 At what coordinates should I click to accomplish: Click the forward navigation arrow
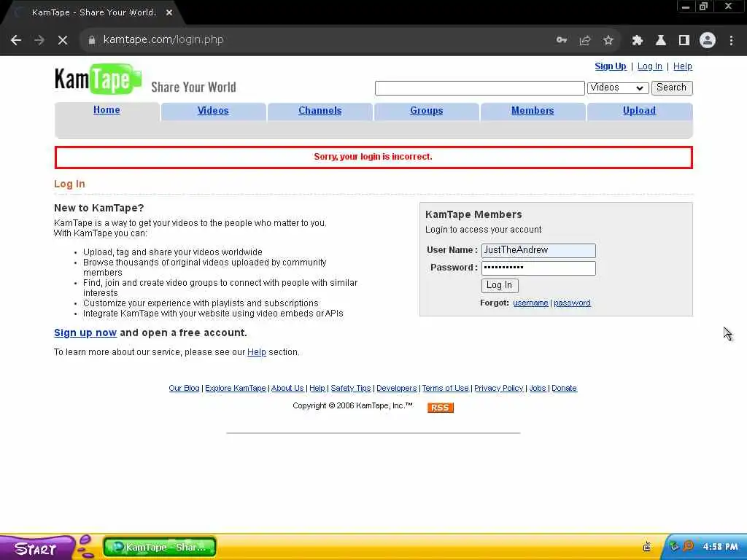pos(39,40)
